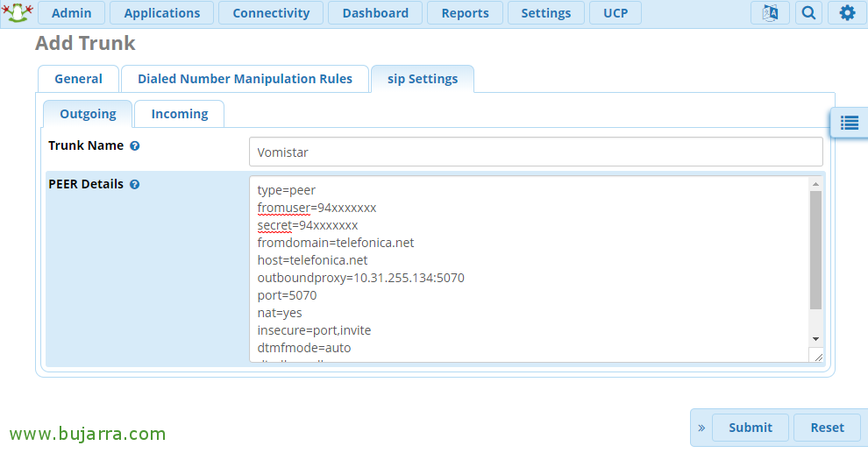Click the Submit button
Screen dimensions: 868x453
[751, 428]
